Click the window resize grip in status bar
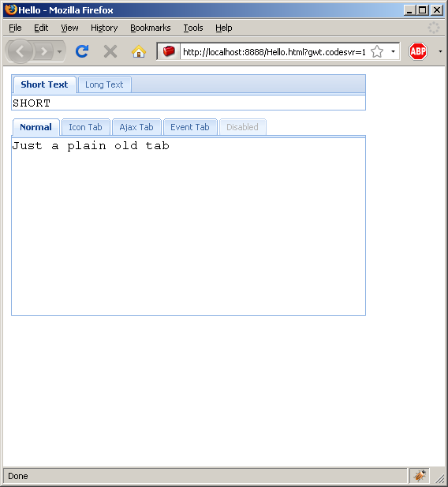Image resolution: width=448 pixels, height=487 pixels. click(439, 478)
